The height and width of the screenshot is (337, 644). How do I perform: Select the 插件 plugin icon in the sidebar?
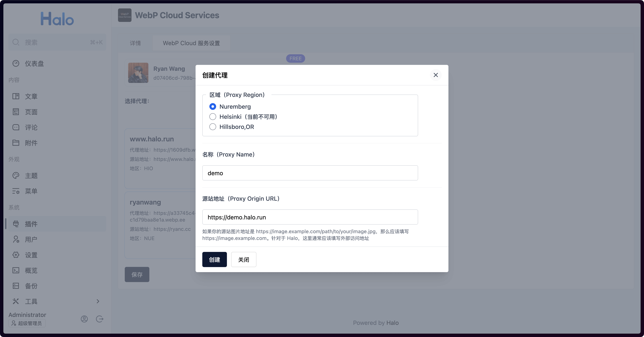16,224
